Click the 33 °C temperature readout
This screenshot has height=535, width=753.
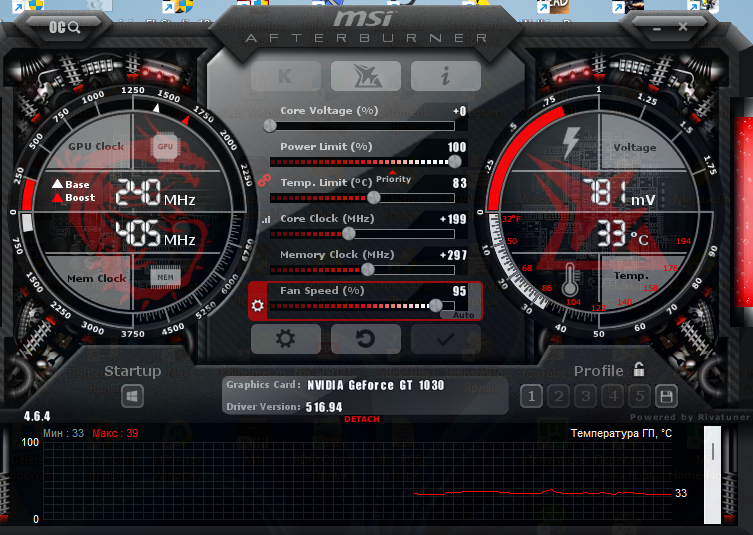click(x=623, y=234)
